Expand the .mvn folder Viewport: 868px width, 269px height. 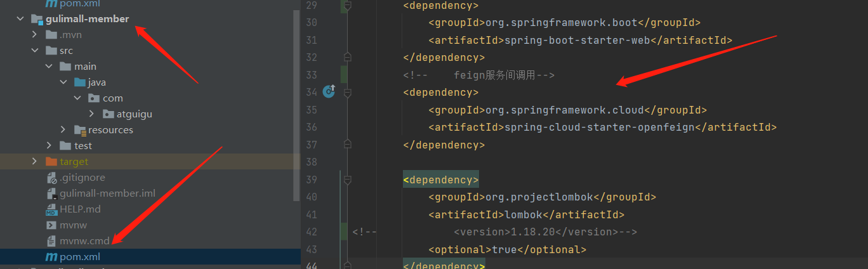[x=35, y=35]
